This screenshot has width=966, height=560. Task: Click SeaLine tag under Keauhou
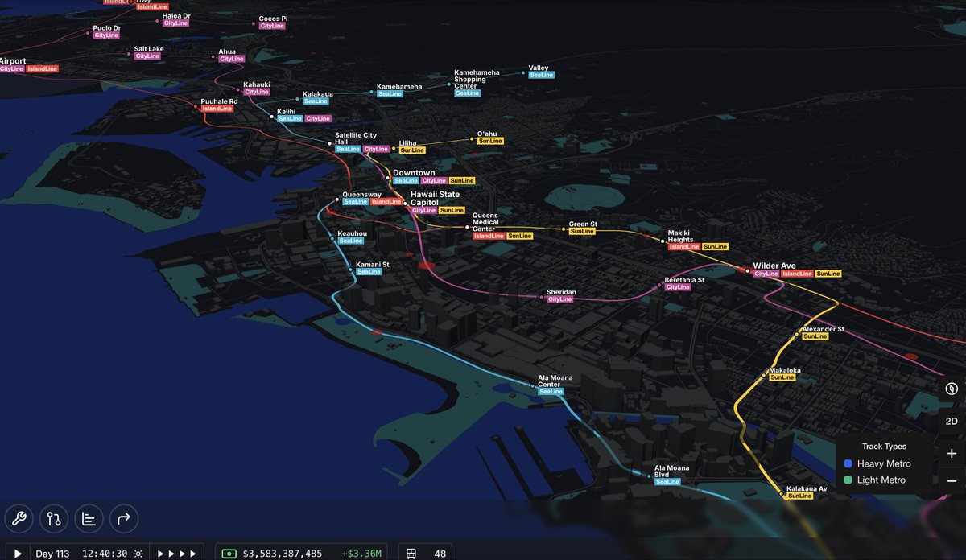pyautogui.click(x=351, y=241)
